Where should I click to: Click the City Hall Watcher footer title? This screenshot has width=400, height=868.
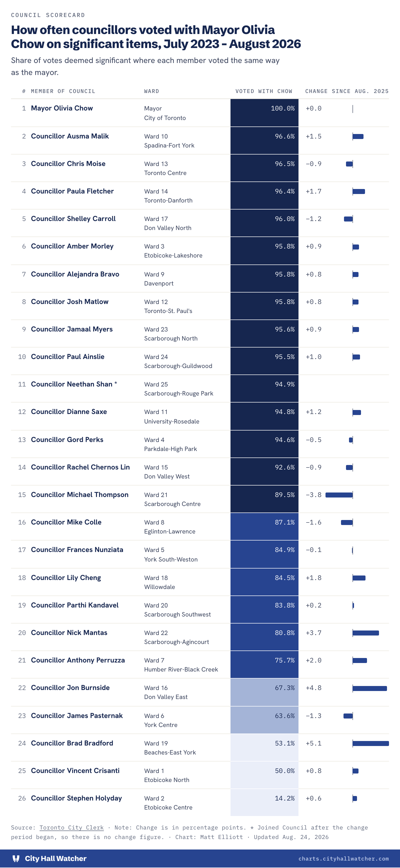(55, 858)
